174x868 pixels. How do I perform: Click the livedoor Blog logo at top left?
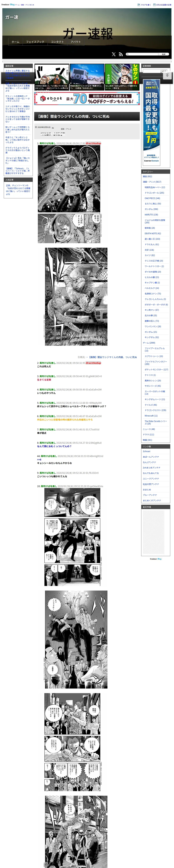[x=8, y=5]
